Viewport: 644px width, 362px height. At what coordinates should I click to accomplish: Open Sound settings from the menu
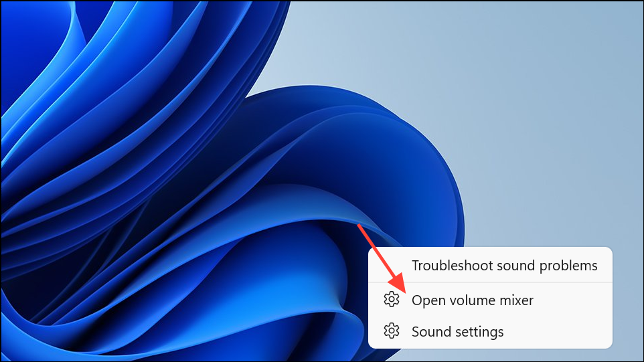pos(490,331)
